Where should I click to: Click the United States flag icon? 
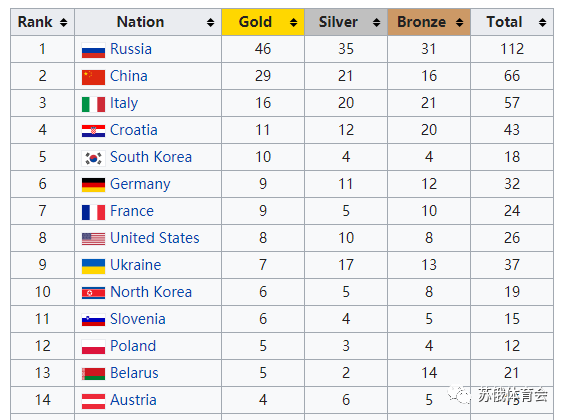93,239
